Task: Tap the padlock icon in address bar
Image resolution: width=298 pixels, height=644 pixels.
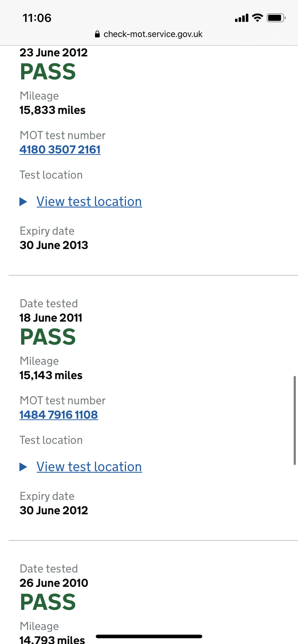Action: pyautogui.click(x=97, y=34)
